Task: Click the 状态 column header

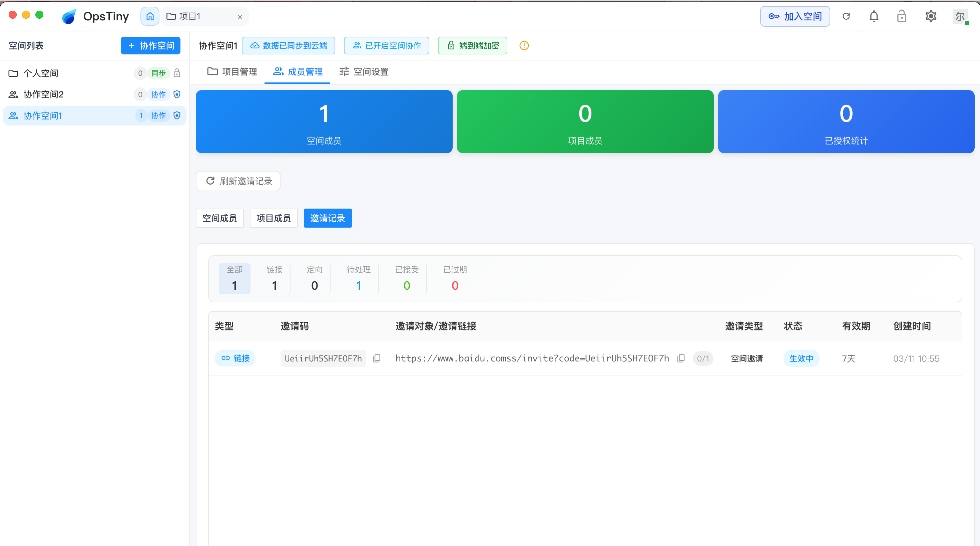Action: click(x=793, y=326)
